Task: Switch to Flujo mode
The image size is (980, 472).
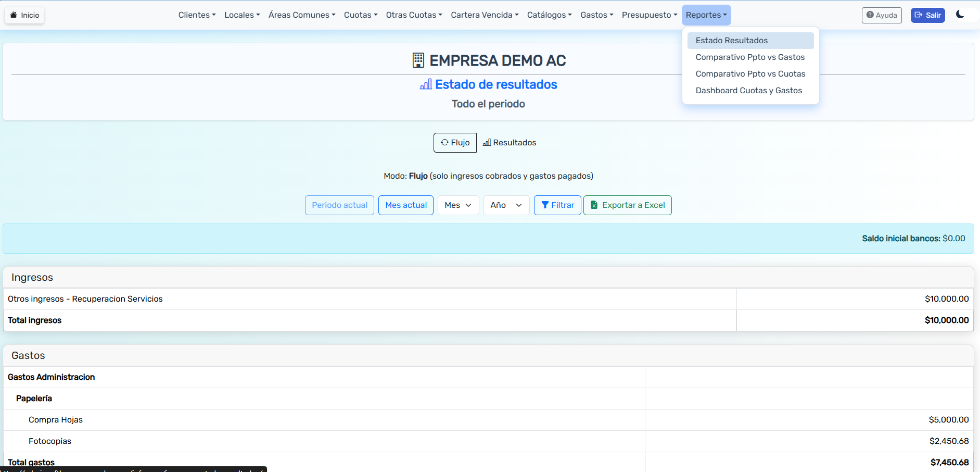Action: 455,143
